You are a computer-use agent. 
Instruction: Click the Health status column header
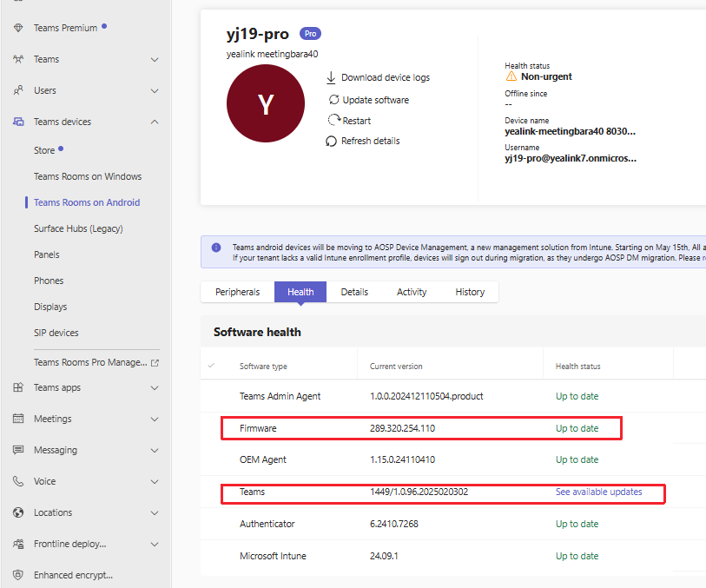pos(578,367)
